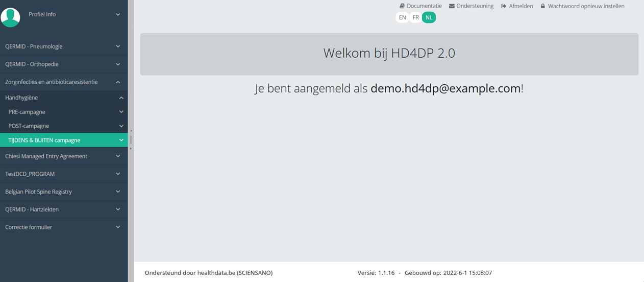Open POST-campagne menu item

pyautogui.click(x=29, y=126)
